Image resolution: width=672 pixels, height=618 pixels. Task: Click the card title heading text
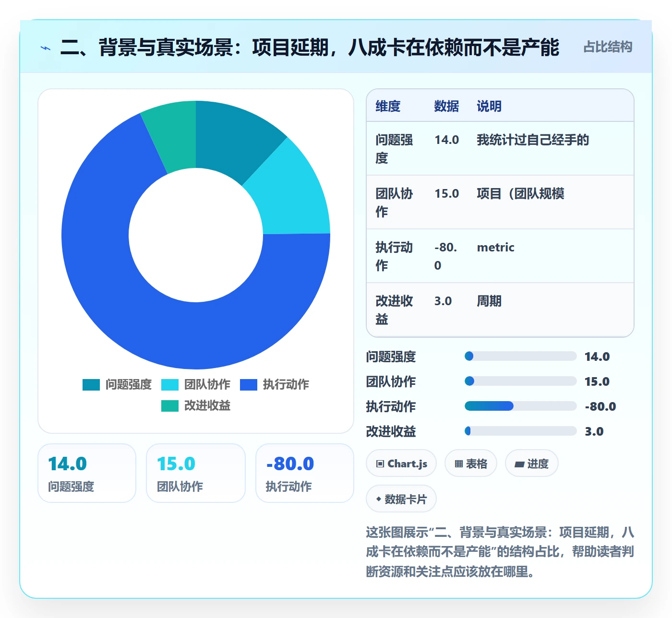click(310, 48)
